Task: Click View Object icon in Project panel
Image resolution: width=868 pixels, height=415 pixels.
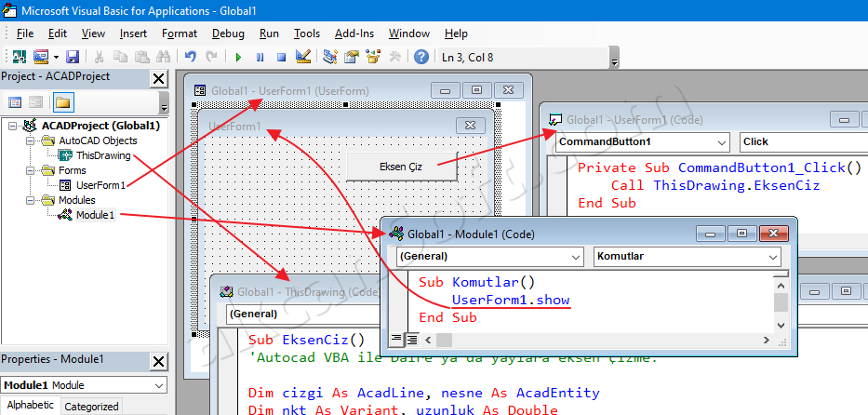Action: click(x=36, y=102)
